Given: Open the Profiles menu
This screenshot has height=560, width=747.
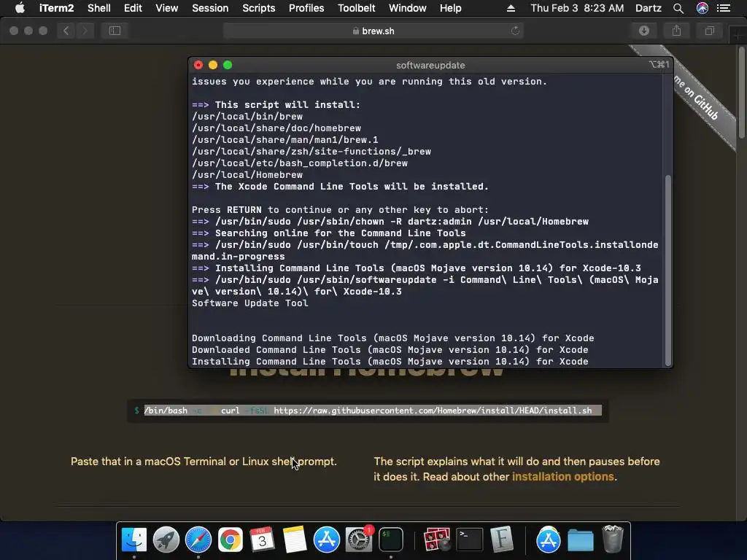Looking at the screenshot, I should (x=306, y=8).
